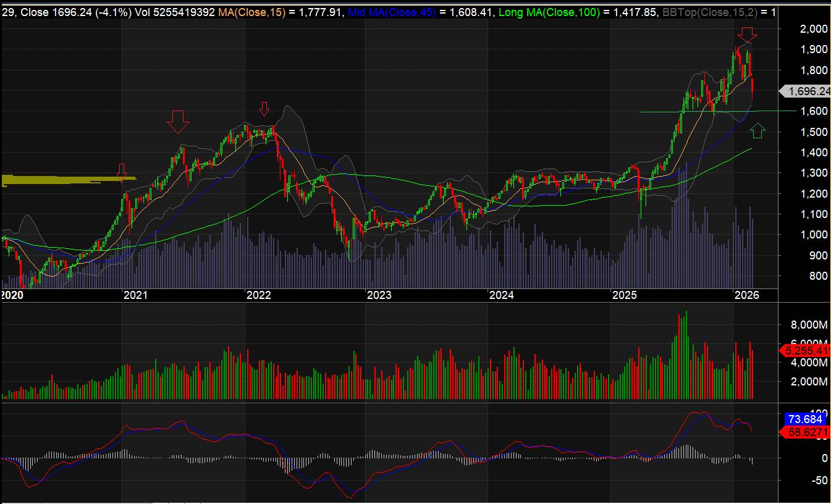Select the red 58.6271 indicator value tag

click(x=806, y=433)
